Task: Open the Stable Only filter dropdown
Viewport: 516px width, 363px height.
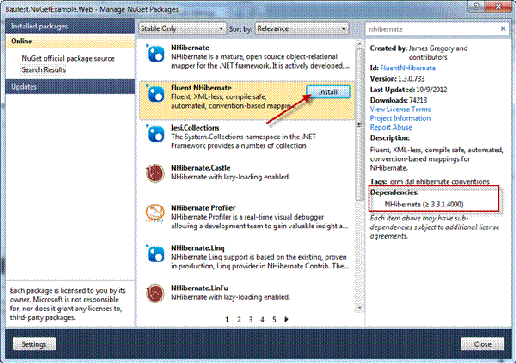Action: click(182, 29)
